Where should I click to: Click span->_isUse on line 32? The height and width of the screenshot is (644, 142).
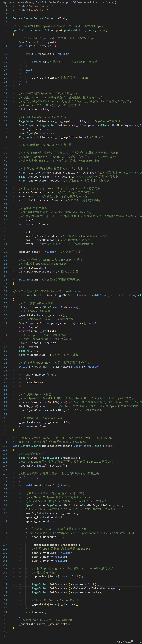coord(29,129)
